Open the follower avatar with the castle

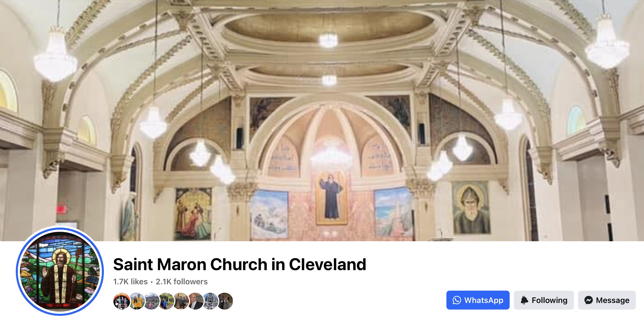(210, 301)
